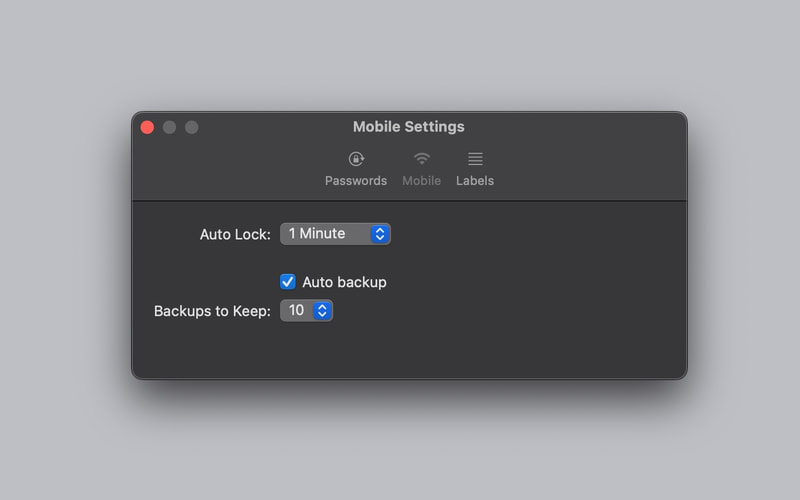800x500 pixels.
Task: Click blue arrows on Auto Lock popup
Action: [380, 234]
